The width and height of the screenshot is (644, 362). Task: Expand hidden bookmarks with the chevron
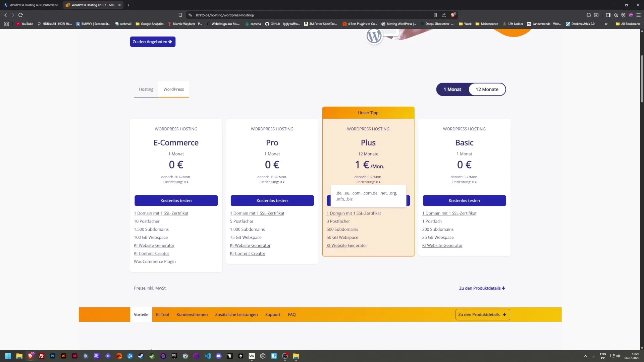pos(606,23)
